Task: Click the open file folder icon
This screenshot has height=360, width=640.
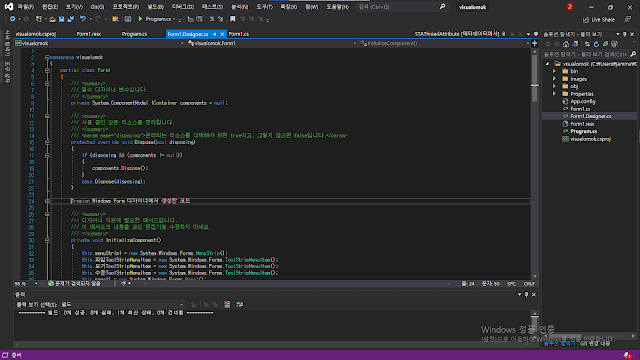Action: pos(52,19)
